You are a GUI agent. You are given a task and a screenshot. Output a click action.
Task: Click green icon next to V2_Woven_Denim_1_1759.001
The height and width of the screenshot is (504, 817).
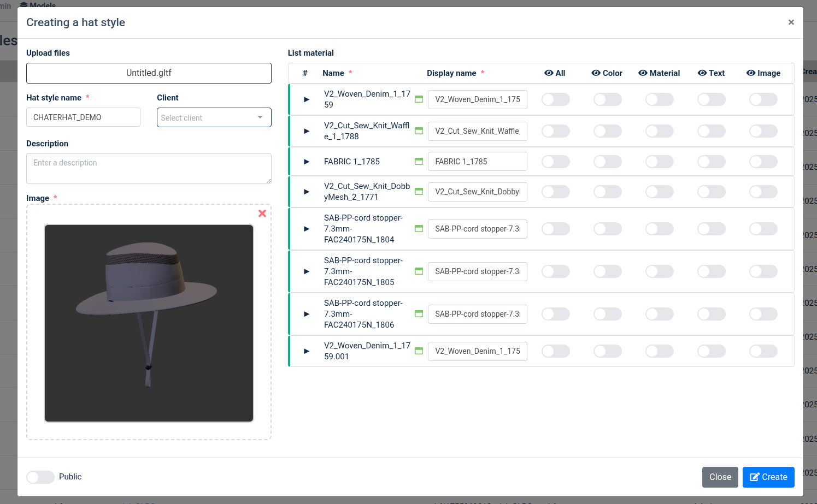click(419, 351)
